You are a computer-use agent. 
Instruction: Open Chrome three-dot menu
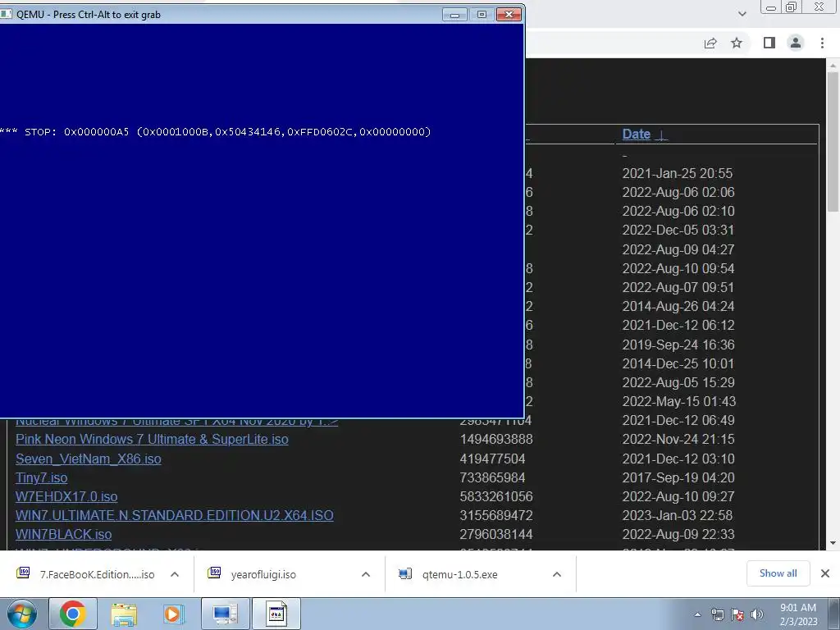pyautogui.click(x=822, y=43)
